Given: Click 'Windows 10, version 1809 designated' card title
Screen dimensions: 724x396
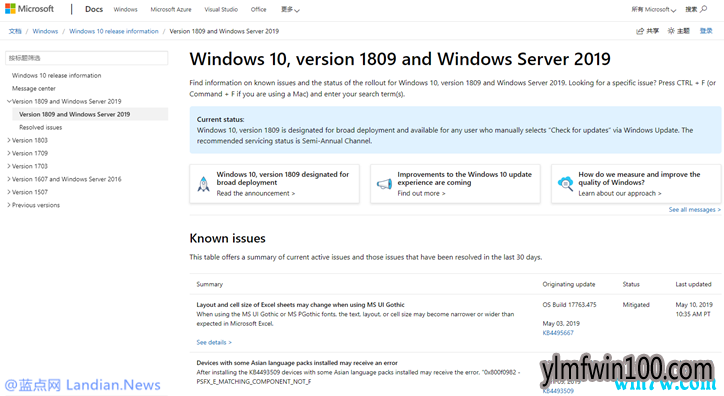Looking at the screenshot, I should [283, 178].
